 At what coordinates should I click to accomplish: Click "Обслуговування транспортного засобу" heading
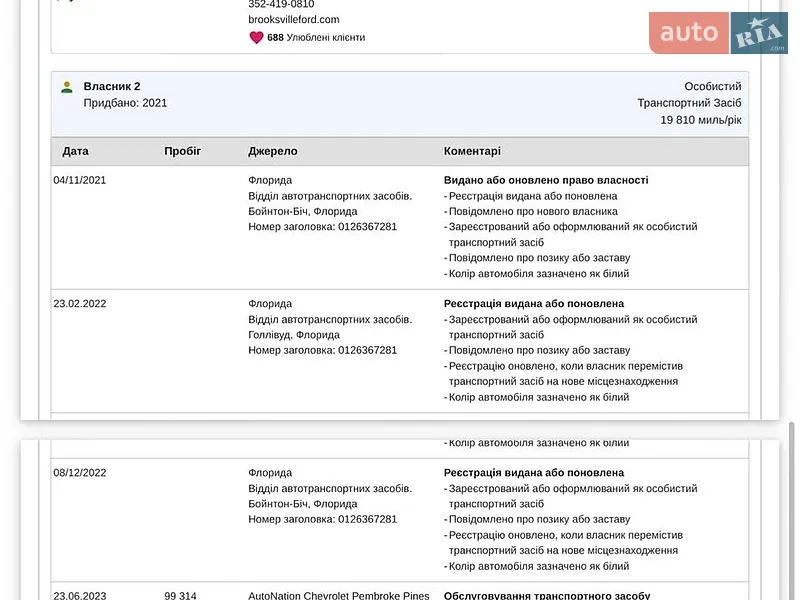pyautogui.click(x=547, y=595)
